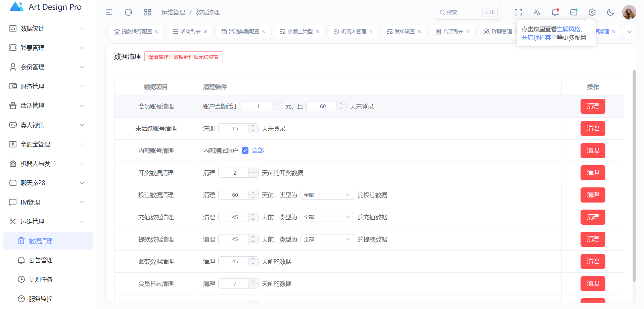The image size is (644, 309).
Task: Close the 活动列表 tab
Action: pos(205,32)
